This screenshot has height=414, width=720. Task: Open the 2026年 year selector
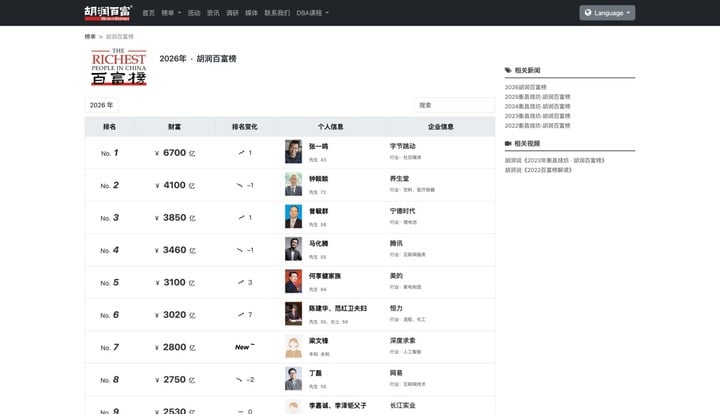pos(101,105)
